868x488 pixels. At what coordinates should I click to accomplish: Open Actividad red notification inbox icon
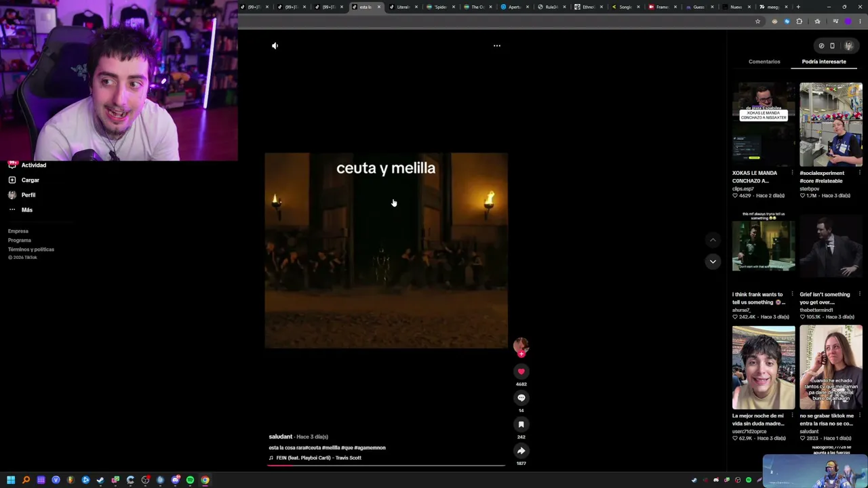[x=12, y=165]
